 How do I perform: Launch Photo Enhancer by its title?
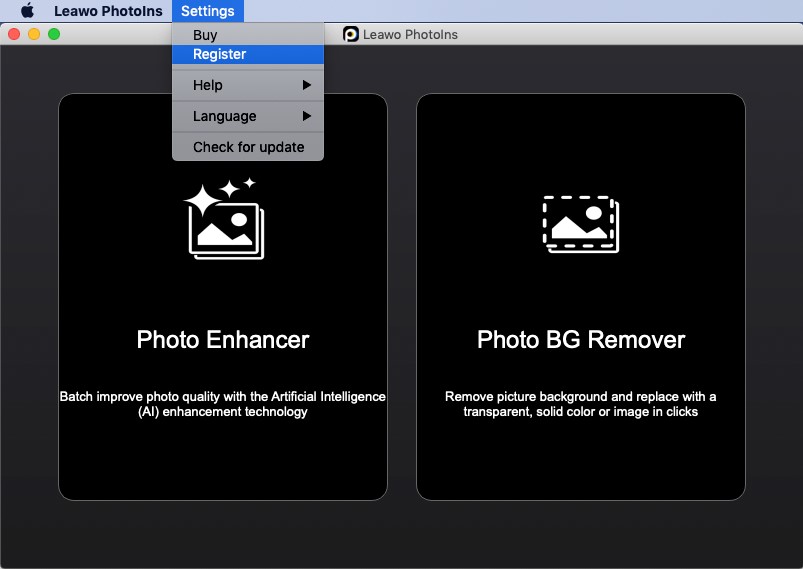click(223, 340)
